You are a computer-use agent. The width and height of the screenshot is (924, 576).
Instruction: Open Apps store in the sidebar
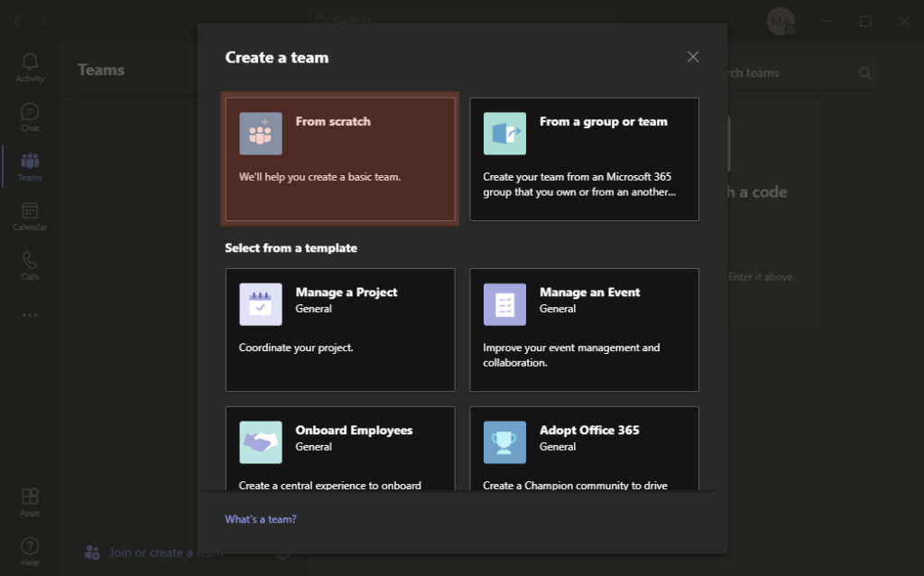(x=30, y=502)
